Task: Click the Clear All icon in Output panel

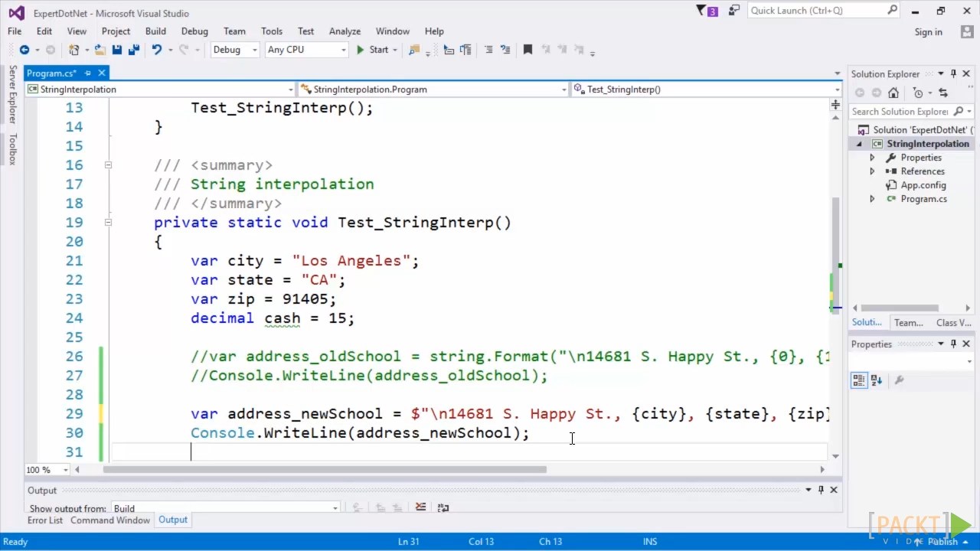Action: point(420,507)
